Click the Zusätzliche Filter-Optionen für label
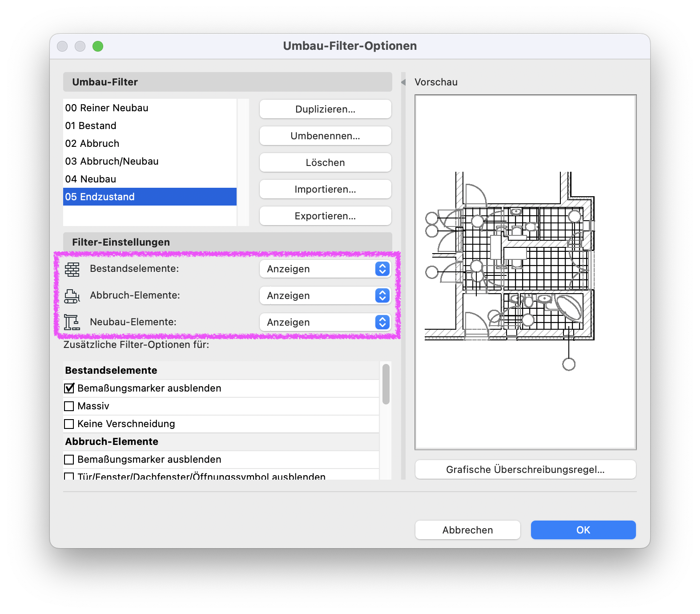 (136, 345)
